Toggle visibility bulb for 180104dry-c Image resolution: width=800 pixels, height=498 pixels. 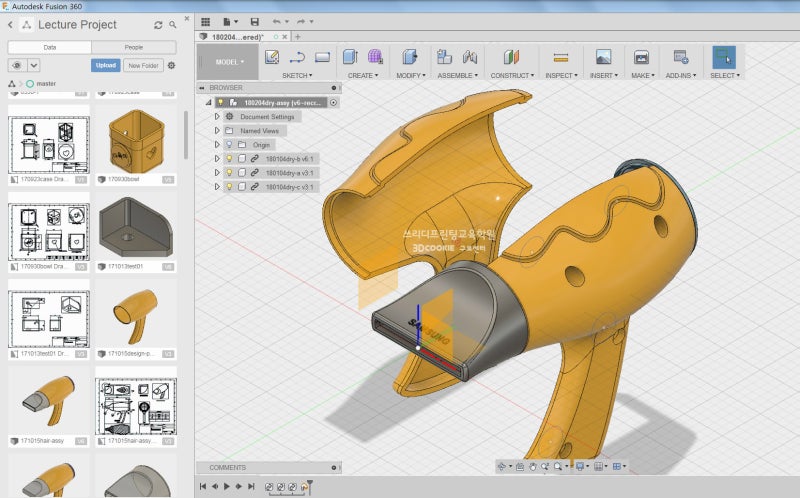pyautogui.click(x=230, y=187)
